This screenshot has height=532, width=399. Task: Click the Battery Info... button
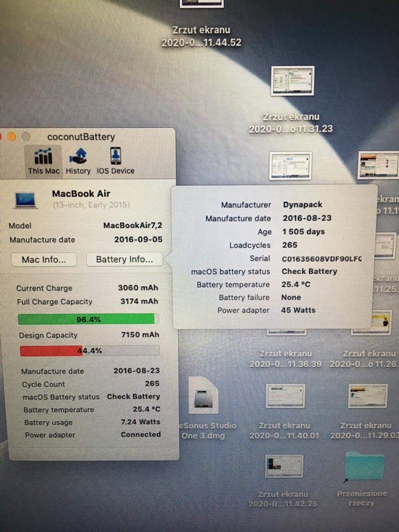(124, 259)
